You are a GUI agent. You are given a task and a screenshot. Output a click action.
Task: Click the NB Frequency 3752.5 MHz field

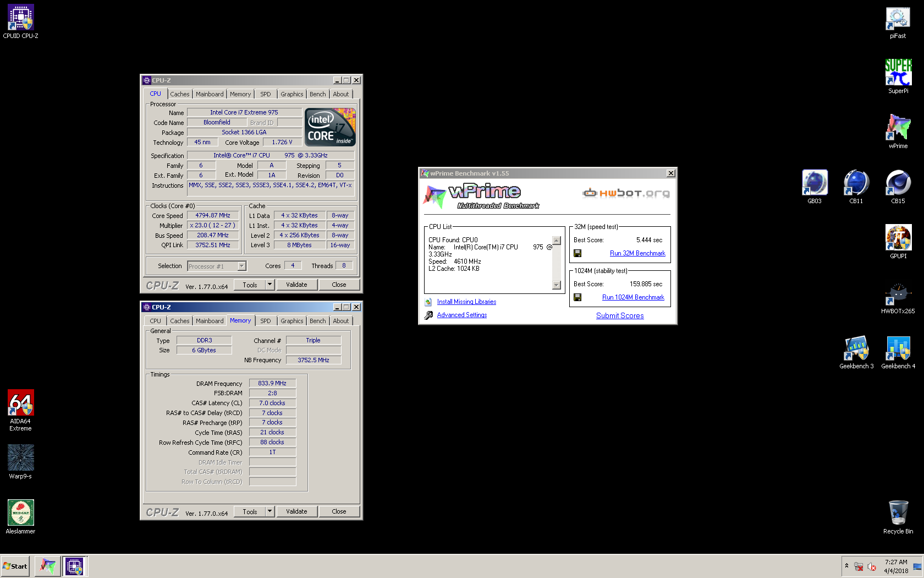pyautogui.click(x=313, y=360)
